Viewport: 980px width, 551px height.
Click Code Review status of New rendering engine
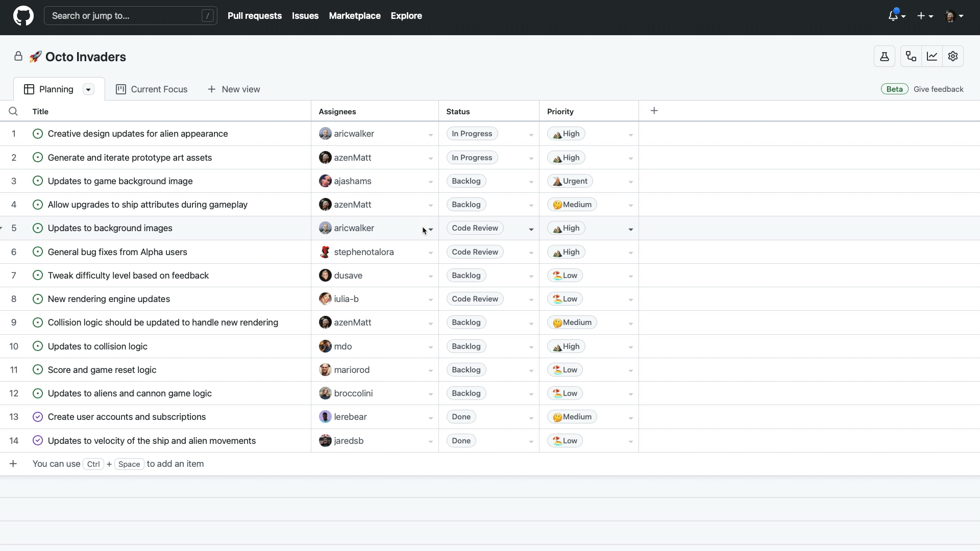tap(475, 299)
